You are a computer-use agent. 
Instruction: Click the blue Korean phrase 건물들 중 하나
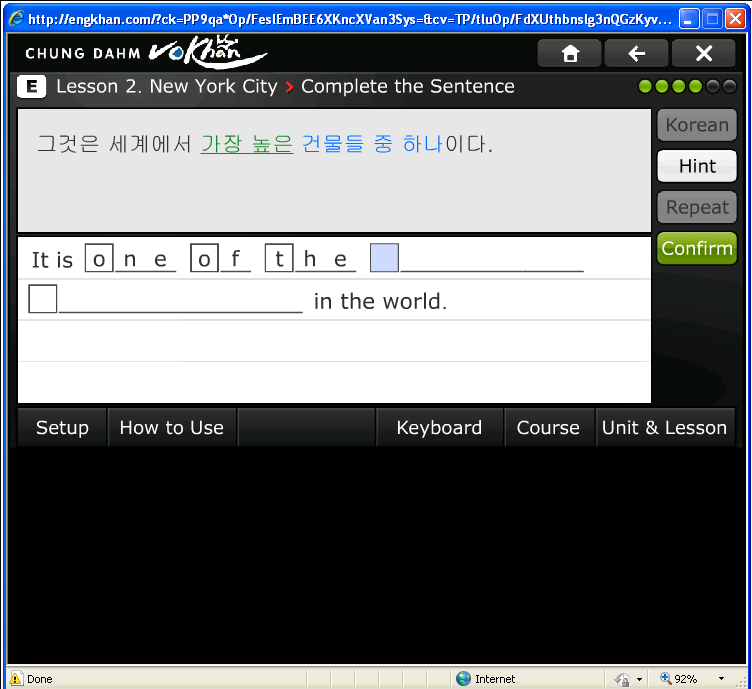point(372,144)
